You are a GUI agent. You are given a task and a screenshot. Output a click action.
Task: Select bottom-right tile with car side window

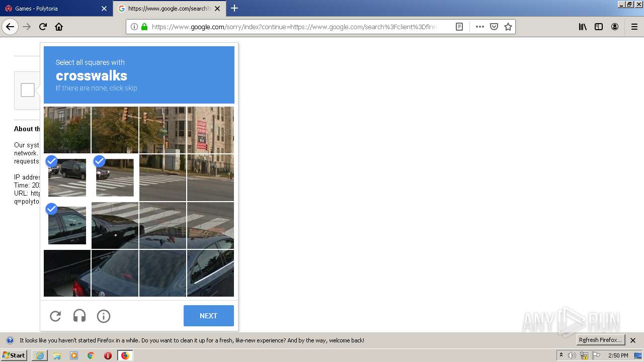(210, 273)
